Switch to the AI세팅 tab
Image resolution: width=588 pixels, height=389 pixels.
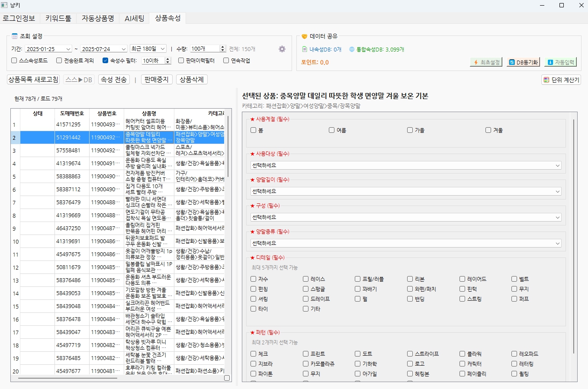coord(134,19)
